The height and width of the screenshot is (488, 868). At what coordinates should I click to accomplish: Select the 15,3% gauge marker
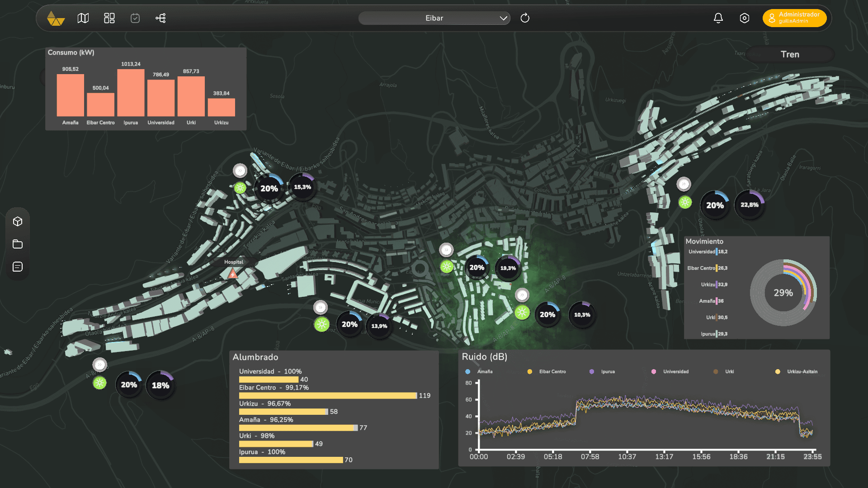pos(302,187)
